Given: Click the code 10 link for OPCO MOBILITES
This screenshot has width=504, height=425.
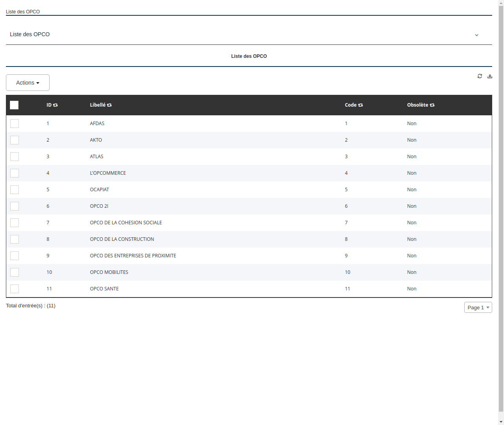Looking at the screenshot, I should click(x=348, y=272).
